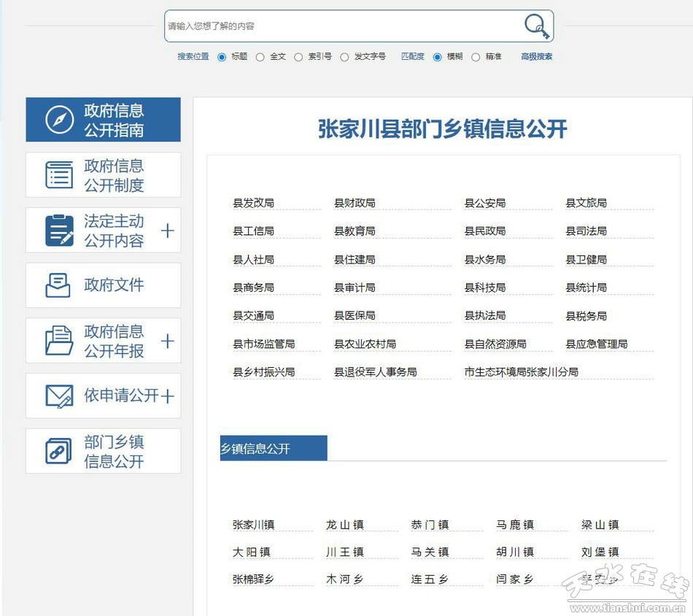This screenshot has height=616, width=693.
Task: Expand 政府信息公开年报 with the plus sign
Action: pos(168,341)
